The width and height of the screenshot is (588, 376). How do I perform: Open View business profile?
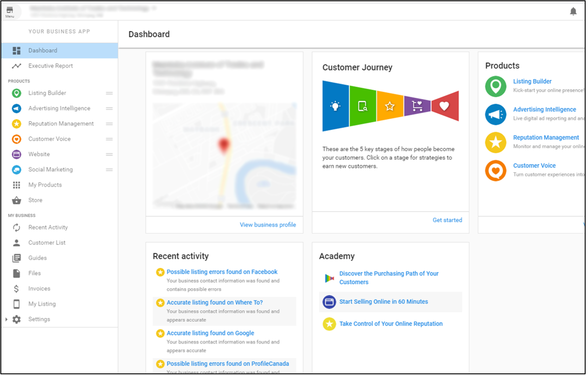coord(267,225)
